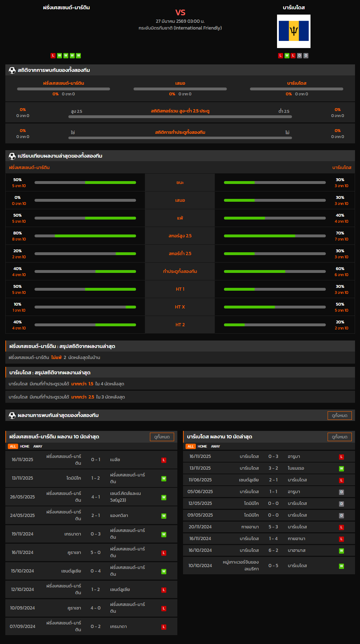Click the last green W form badge under Saint-Martin

78,56
